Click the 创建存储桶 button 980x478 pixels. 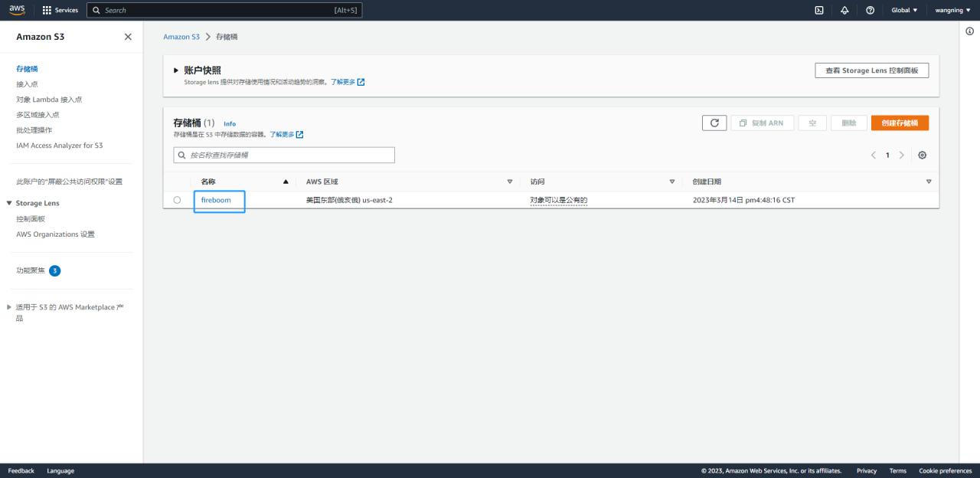coord(900,123)
